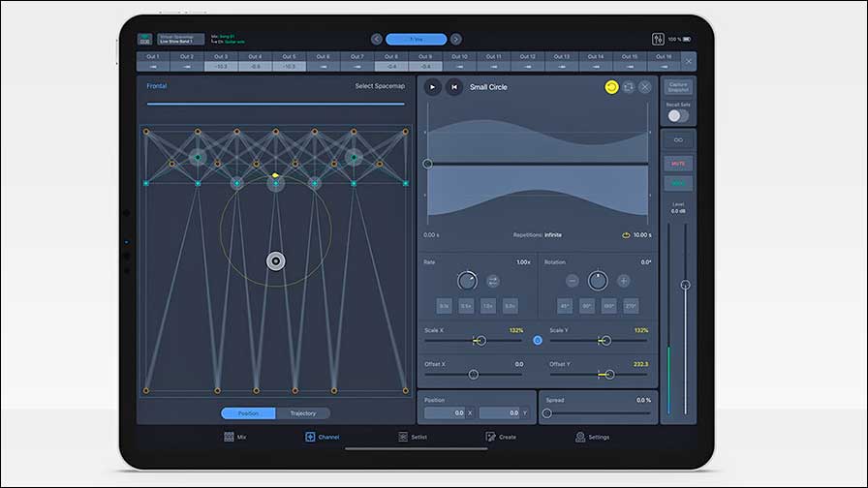Solo the channel

tap(678, 183)
